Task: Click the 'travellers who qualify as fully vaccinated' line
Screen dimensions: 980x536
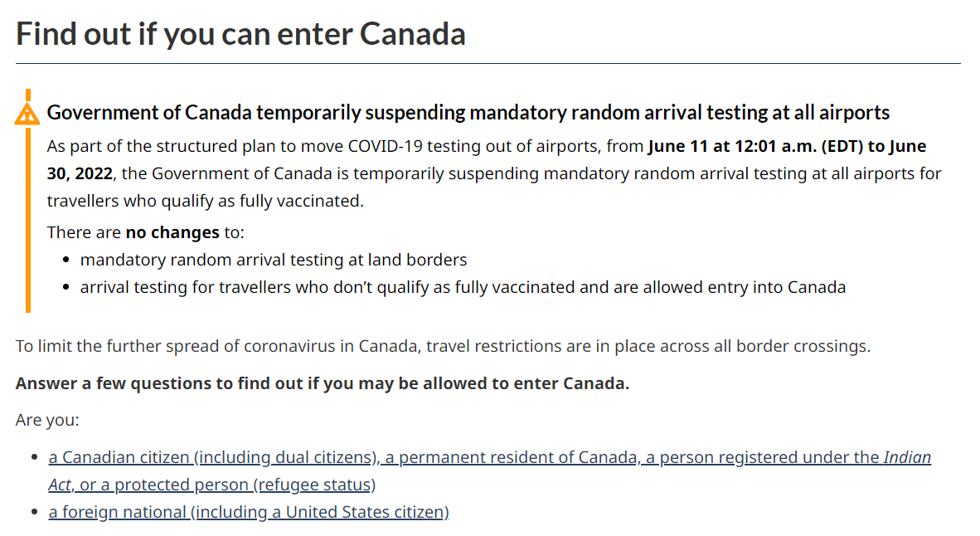Action: click(205, 201)
